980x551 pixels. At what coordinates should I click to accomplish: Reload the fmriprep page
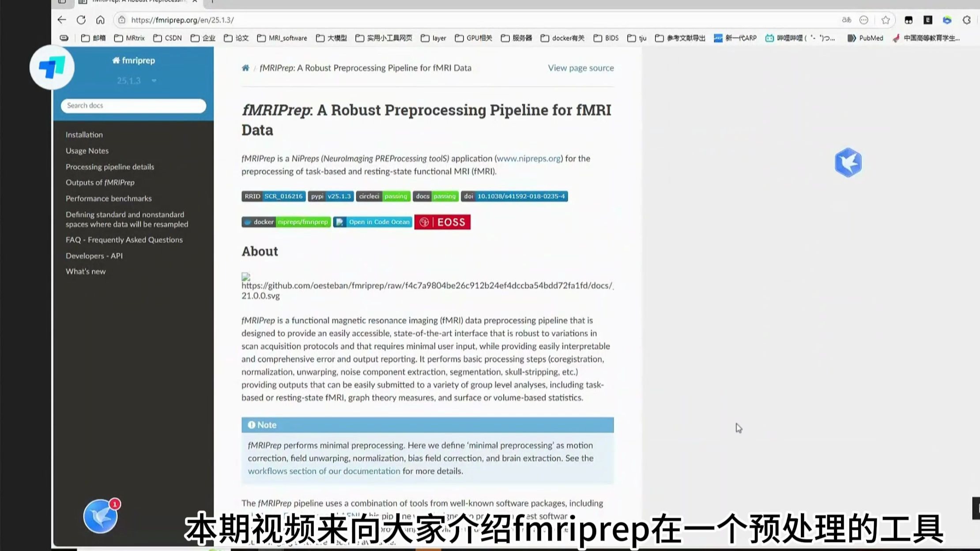tap(81, 20)
